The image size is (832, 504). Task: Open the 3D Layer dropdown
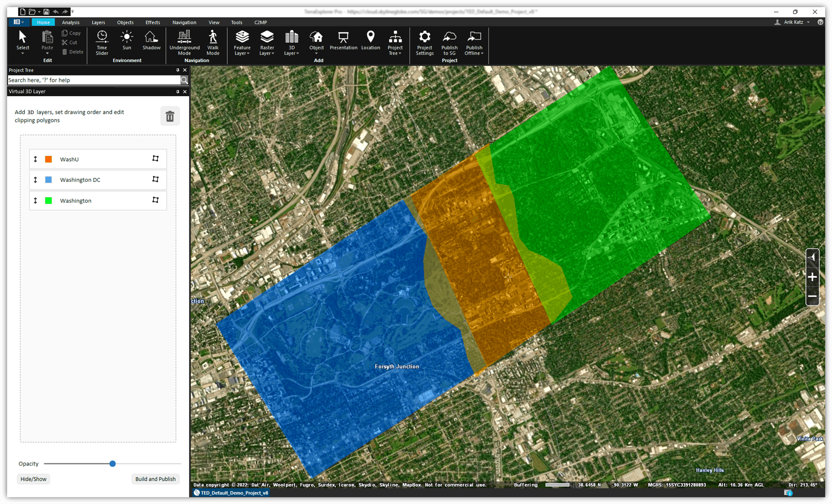pyautogui.click(x=291, y=43)
